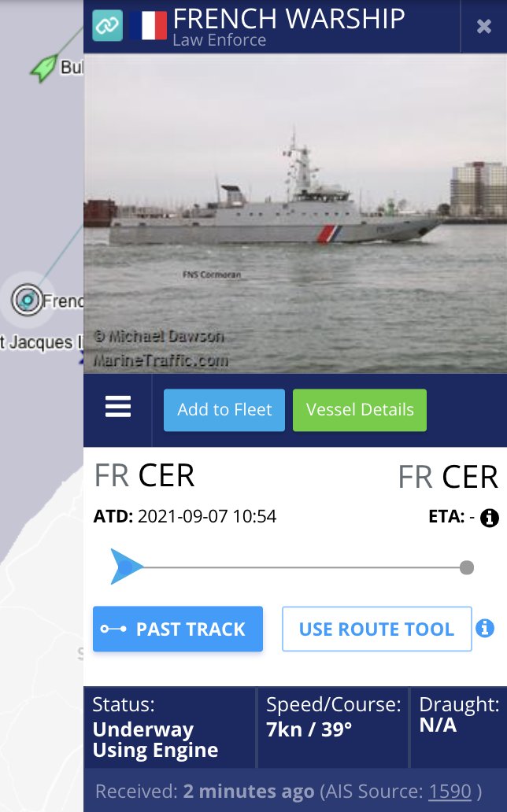Viewport: 507px width, 812px height.
Task: Click the destination port FR CER
Action: point(448,477)
